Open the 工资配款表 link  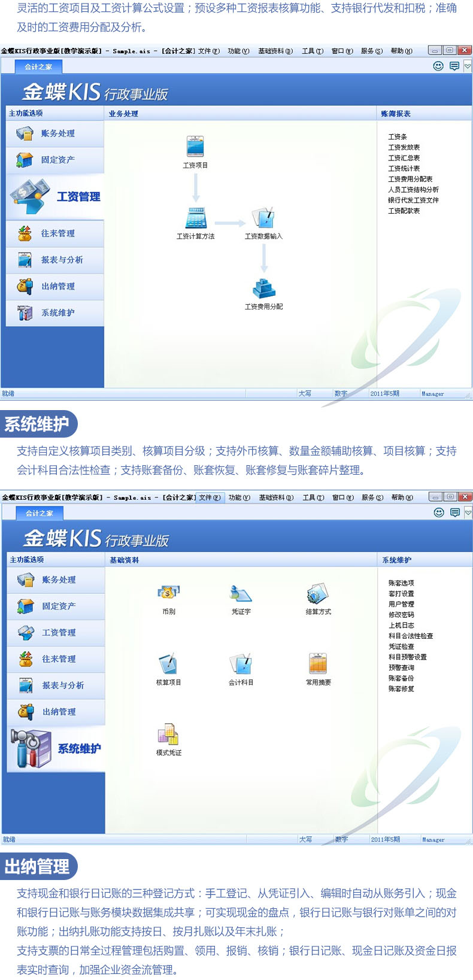[404, 211]
